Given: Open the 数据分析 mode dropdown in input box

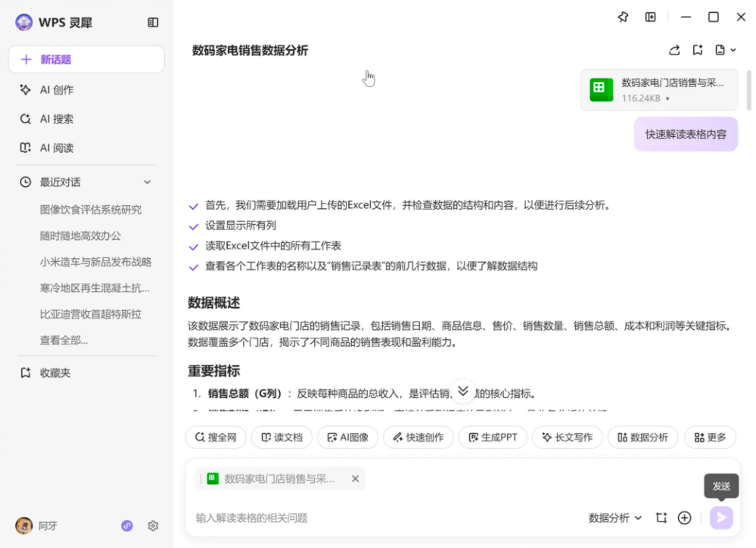Looking at the screenshot, I should pyautogui.click(x=615, y=518).
